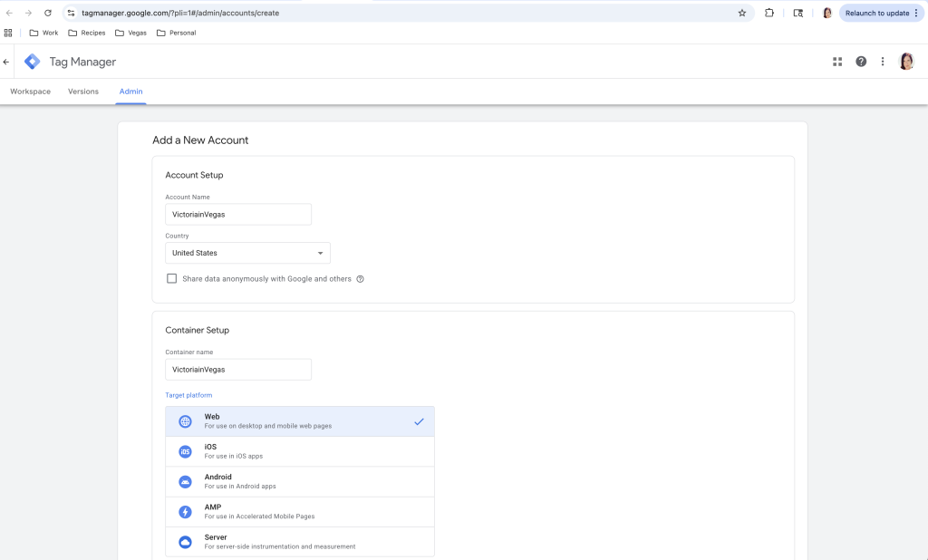Image resolution: width=928 pixels, height=560 pixels.
Task: Click the info icon next to share data
Action: click(360, 279)
